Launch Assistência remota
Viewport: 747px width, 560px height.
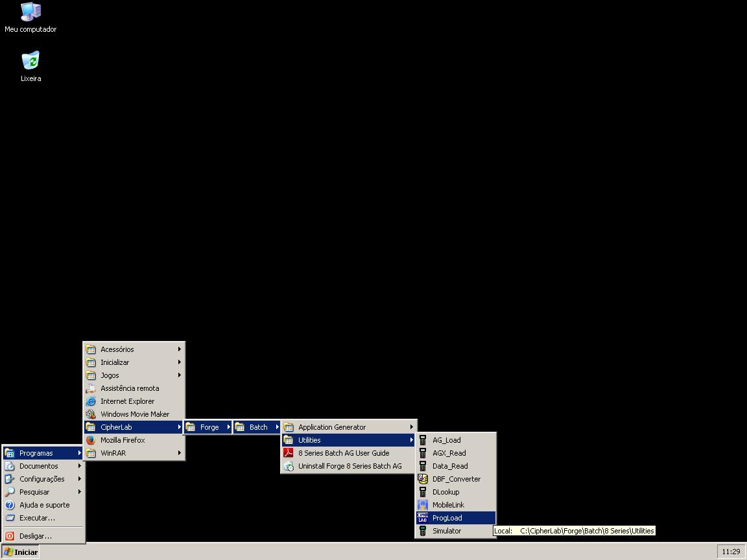point(134,388)
